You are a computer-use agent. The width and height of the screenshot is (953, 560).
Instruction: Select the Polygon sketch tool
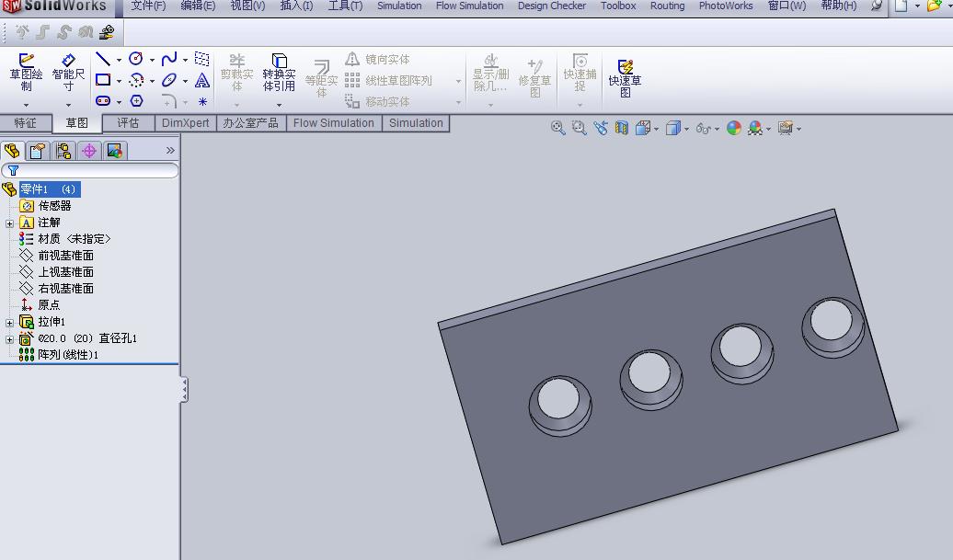pos(136,100)
